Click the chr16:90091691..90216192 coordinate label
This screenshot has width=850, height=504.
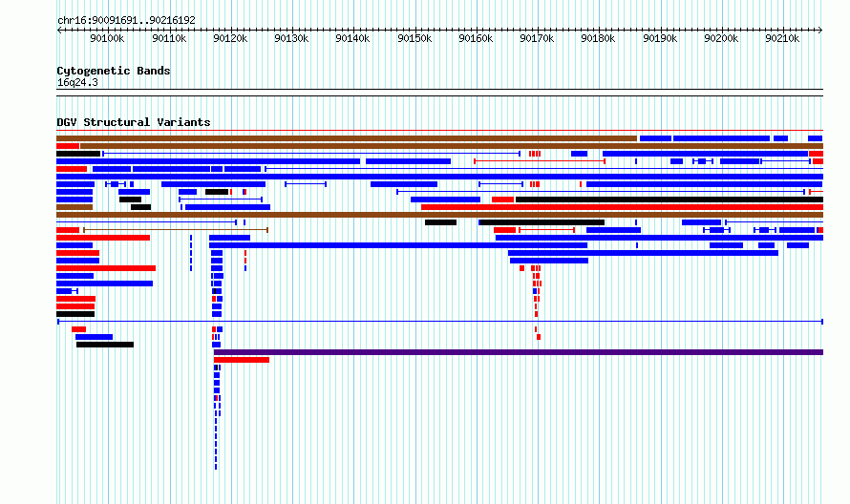(126, 20)
